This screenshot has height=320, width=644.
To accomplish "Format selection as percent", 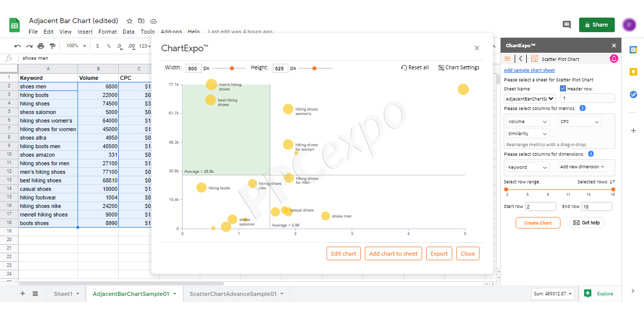I will pos(109,46).
